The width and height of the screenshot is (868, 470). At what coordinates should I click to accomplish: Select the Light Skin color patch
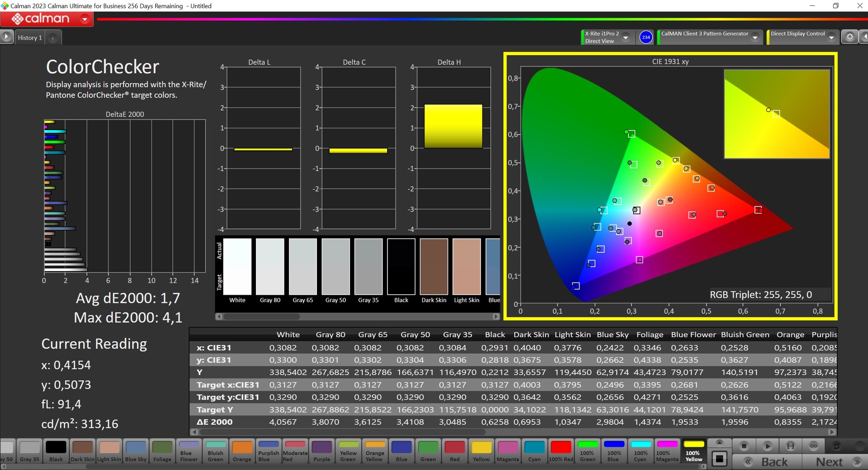(x=109, y=451)
